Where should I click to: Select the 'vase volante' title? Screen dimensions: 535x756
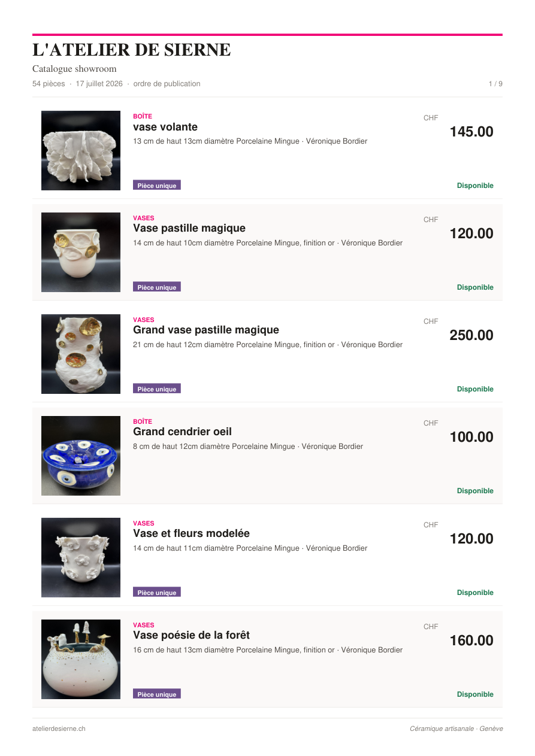click(165, 127)
